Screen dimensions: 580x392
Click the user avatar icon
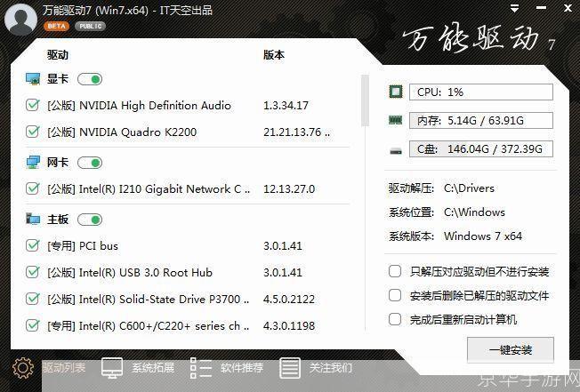click(20, 20)
